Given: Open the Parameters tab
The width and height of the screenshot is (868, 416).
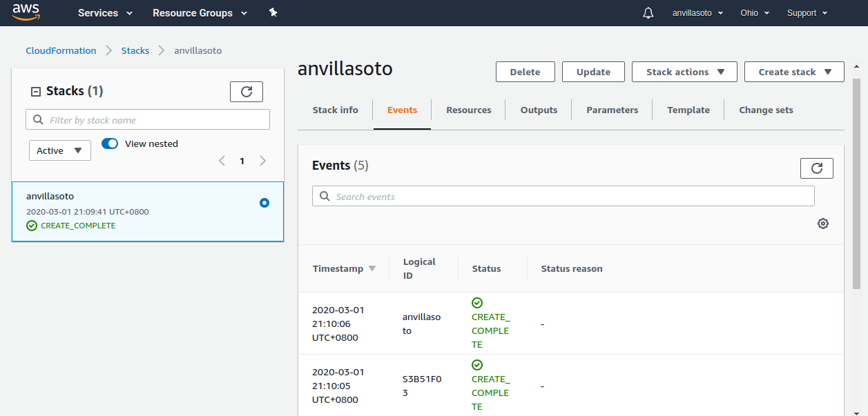Looking at the screenshot, I should click(x=612, y=110).
